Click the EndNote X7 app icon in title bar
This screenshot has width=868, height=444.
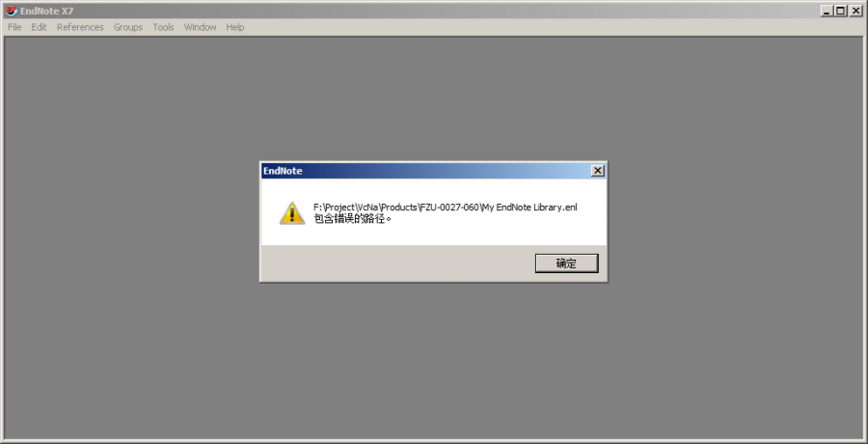point(11,11)
